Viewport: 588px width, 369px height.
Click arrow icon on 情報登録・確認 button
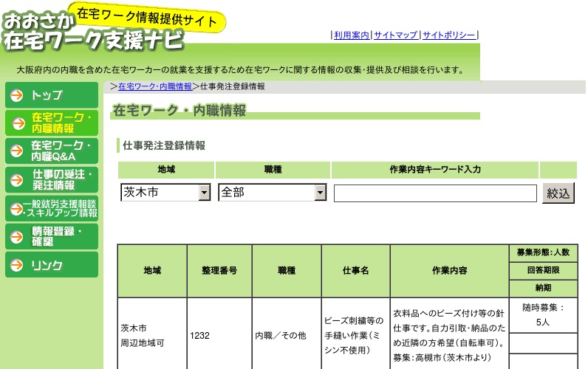[16, 236]
